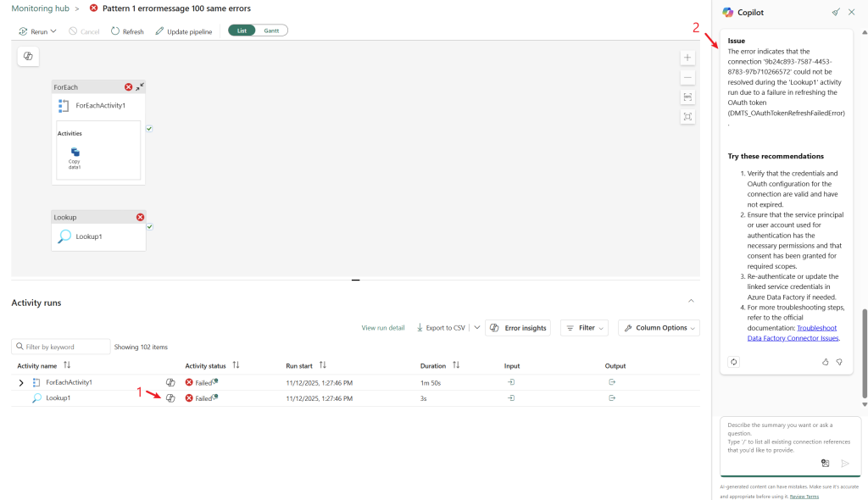This screenshot has height=500, width=868.
Task: Click the Filter by keyword search box
Action: tap(61, 347)
